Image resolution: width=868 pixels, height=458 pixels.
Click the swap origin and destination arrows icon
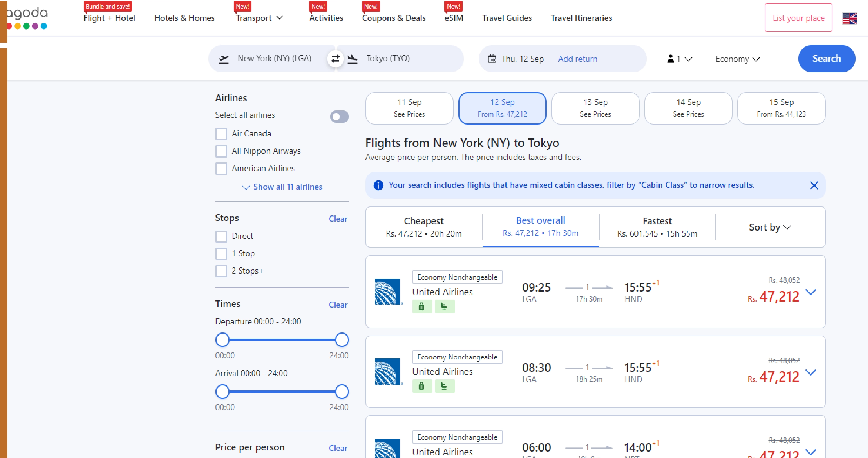coord(335,58)
